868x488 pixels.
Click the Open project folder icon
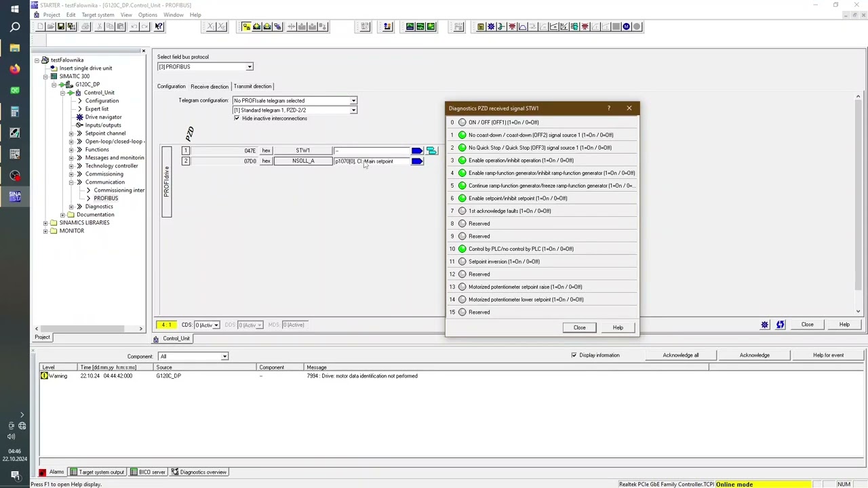click(51, 26)
